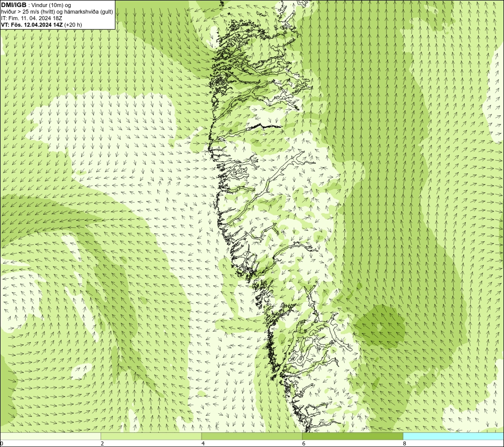The width and height of the screenshot is (504, 447).
Task: Select the 6–8 dark green color bar segment
Action: (x=353, y=436)
